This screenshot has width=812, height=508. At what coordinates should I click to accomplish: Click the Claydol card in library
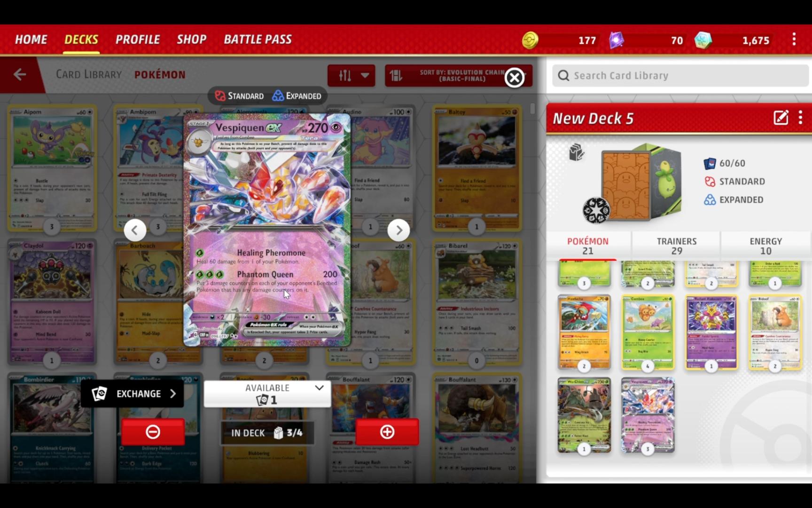pos(52,302)
